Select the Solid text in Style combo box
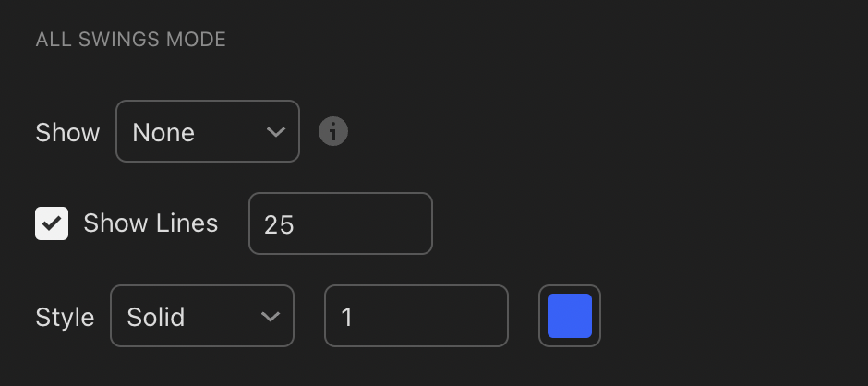This screenshot has height=386, width=868. (155, 318)
